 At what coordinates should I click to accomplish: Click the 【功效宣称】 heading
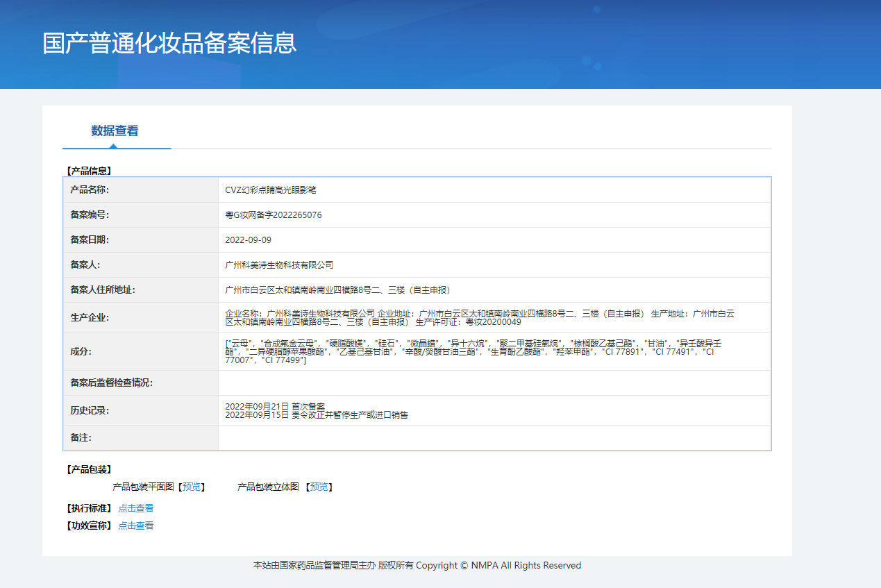tap(89, 526)
